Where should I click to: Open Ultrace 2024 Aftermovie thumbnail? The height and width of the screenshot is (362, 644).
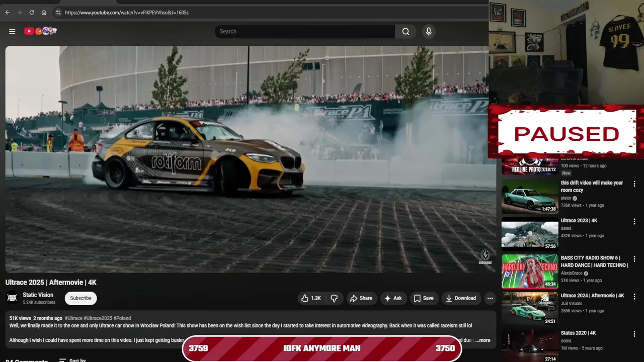(530, 309)
